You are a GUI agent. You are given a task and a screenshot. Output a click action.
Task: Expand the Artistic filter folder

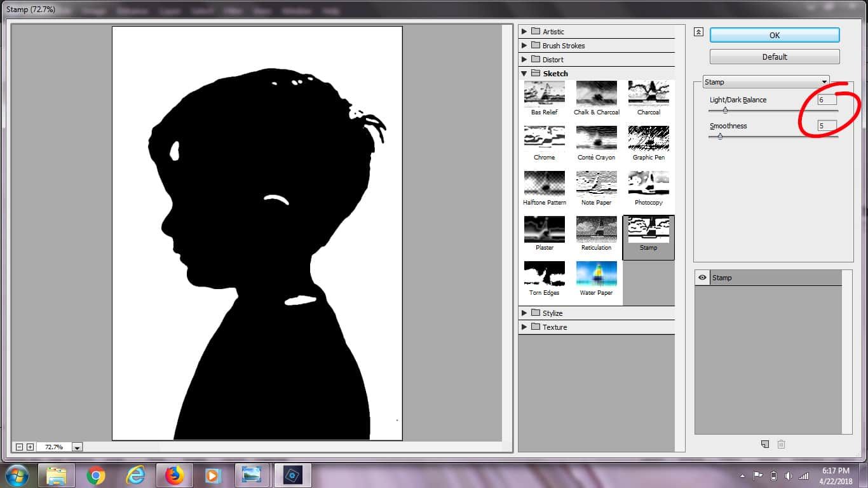click(x=524, y=32)
